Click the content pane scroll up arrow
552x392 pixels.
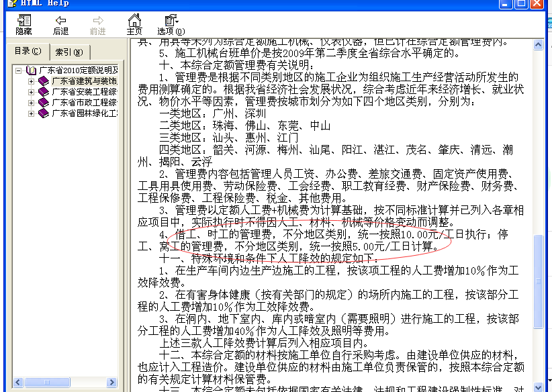pyautogui.click(x=539, y=45)
